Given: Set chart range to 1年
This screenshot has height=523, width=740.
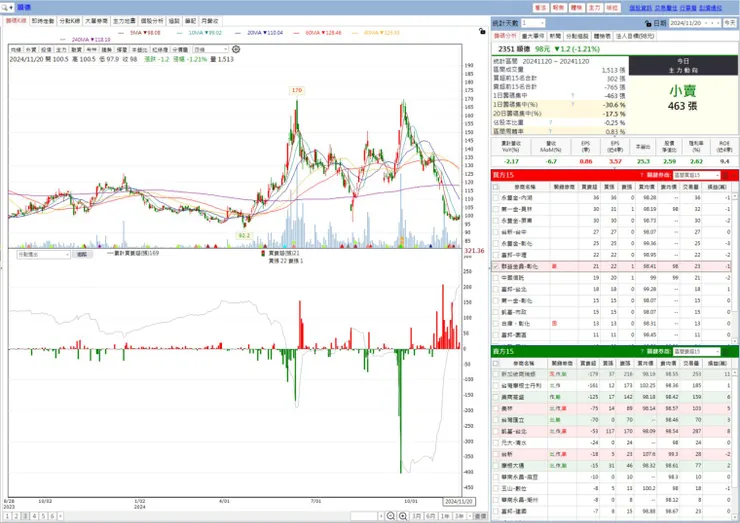Looking at the screenshot, I should (445, 516).
